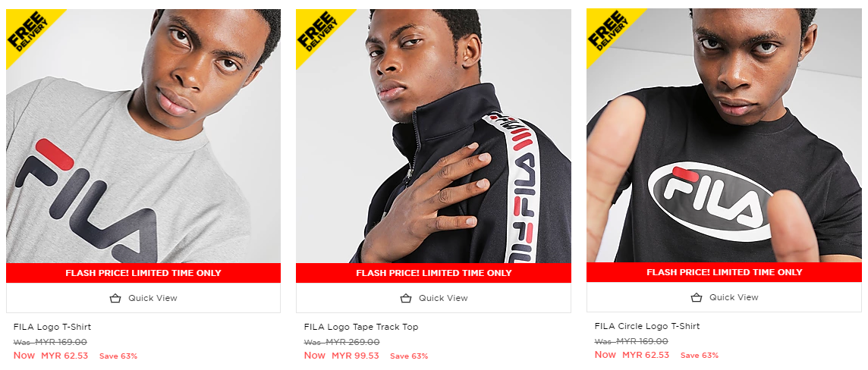
Task: Open Quick View for FILA Logo Tape Track Top
Action: click(x=433, y=298)
